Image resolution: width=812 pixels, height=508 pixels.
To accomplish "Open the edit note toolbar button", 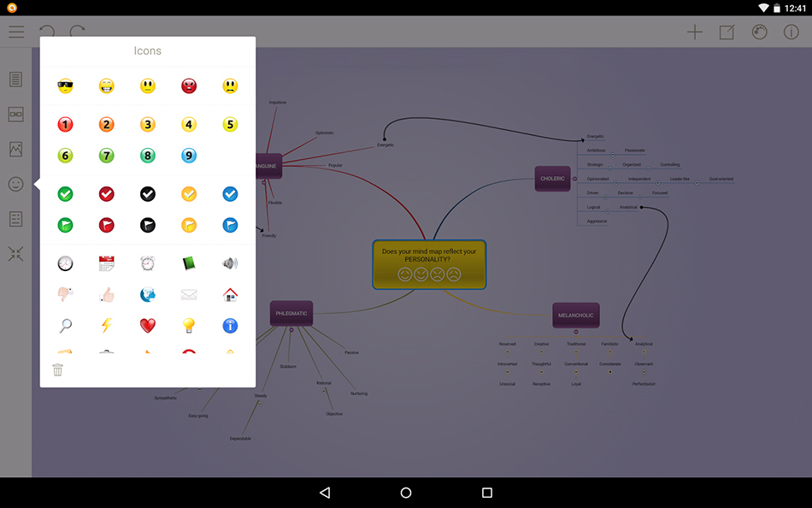I will coord(727,32).
